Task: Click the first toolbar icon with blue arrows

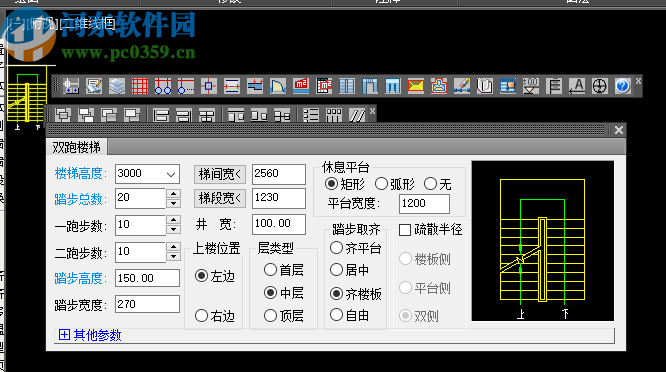Action: (71, 86)
